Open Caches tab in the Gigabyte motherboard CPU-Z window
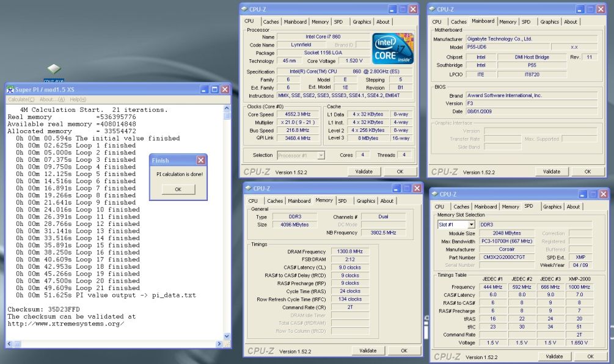This screenshot has width=614, height=364. (x=459, y=22)
